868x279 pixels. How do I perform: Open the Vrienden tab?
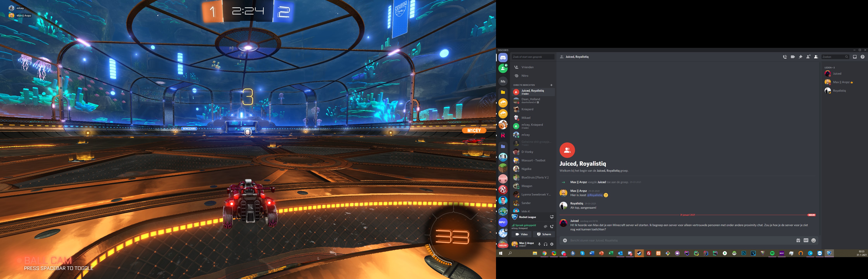pos(527,67)
